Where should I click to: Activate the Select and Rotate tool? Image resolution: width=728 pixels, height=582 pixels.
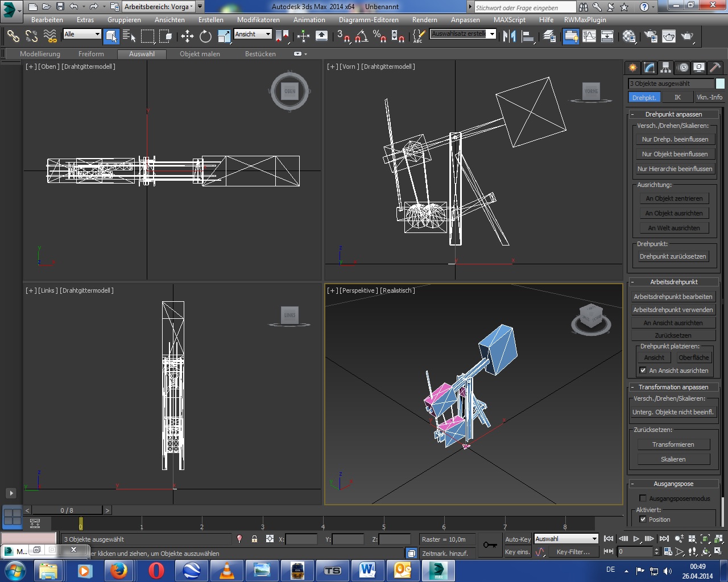point(205,36)
